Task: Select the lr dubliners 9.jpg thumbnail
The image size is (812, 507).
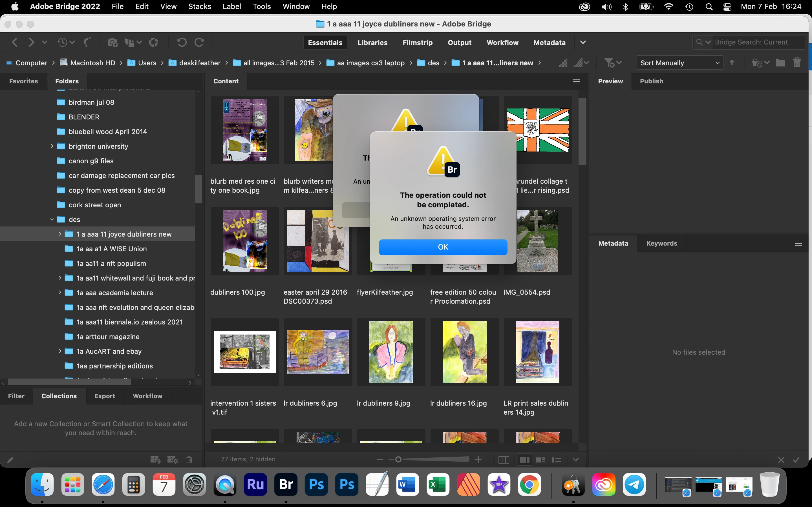Action: (391, 352)
